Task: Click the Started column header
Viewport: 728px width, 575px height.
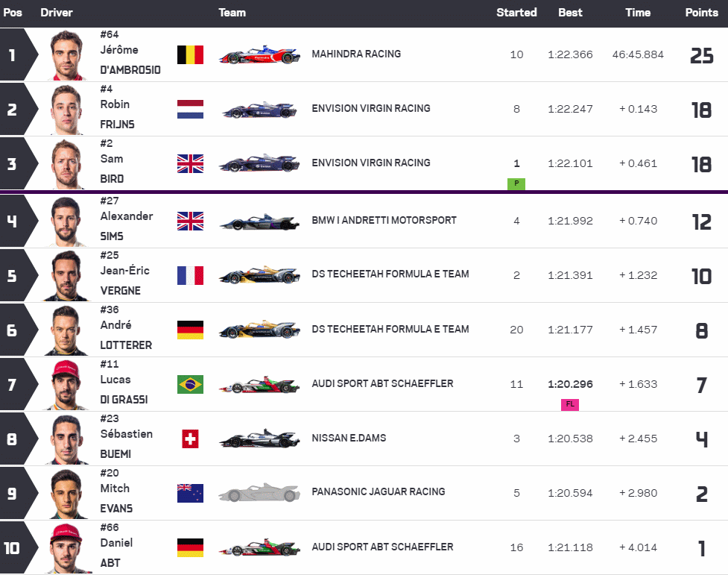Action: click(x=516, y=13)
